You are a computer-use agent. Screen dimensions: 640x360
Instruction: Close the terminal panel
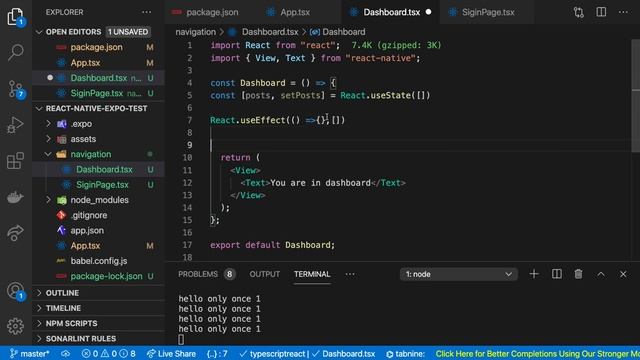[x=623, y=274]
